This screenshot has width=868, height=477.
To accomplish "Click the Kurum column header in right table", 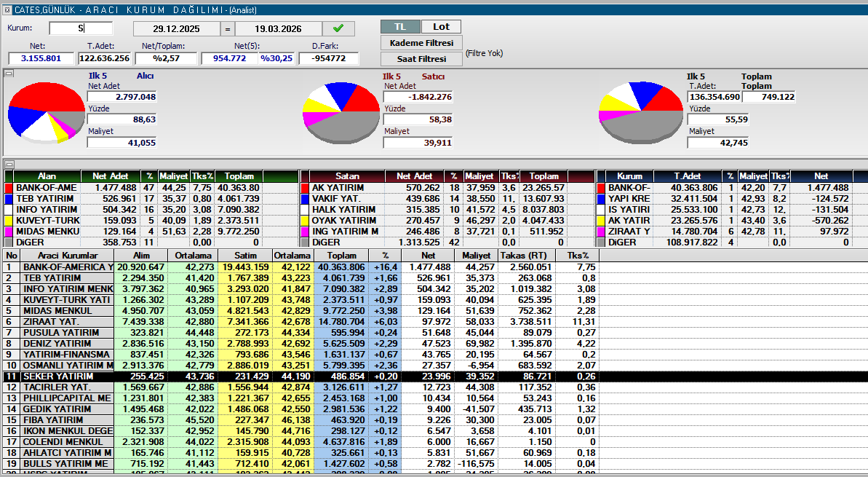I will 629,176.
